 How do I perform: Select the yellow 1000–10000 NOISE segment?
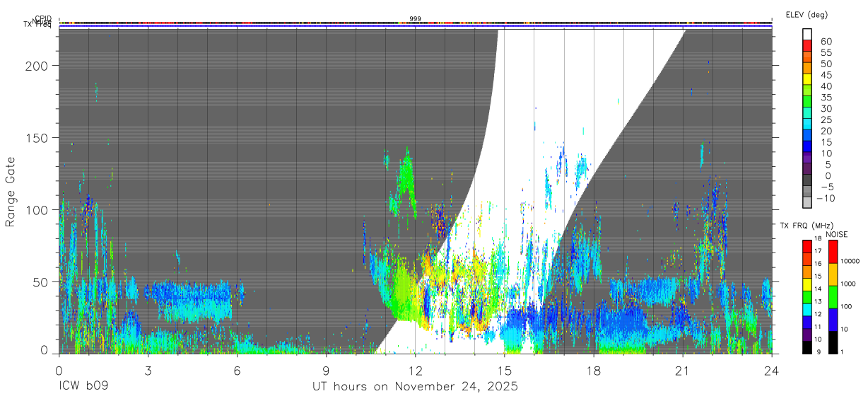click(x=833, y=274)
